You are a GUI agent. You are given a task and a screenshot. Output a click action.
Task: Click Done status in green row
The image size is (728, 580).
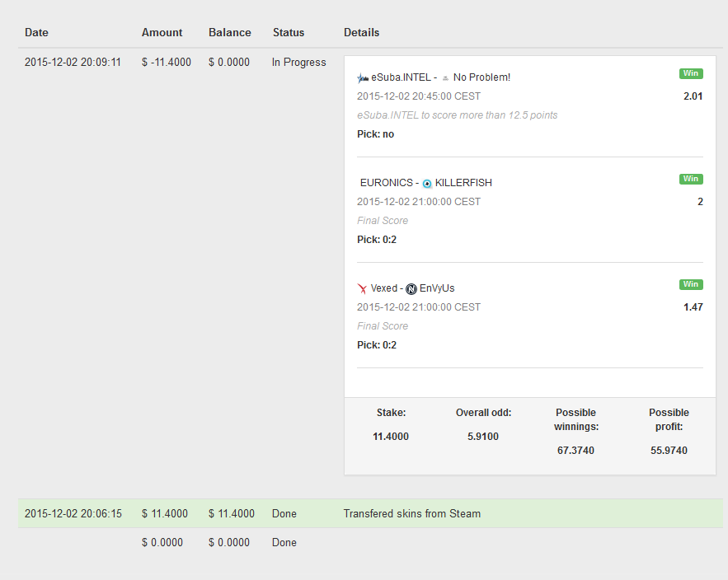(x=284, y=513)
